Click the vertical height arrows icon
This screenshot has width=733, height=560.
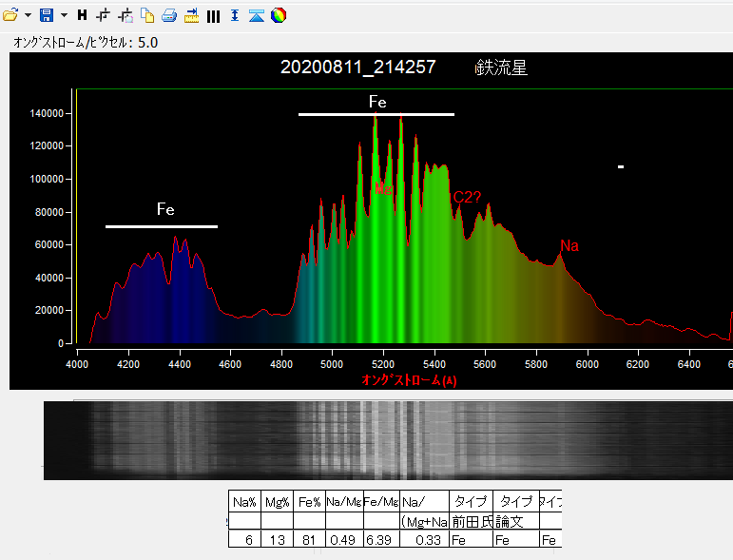(235, 15)
